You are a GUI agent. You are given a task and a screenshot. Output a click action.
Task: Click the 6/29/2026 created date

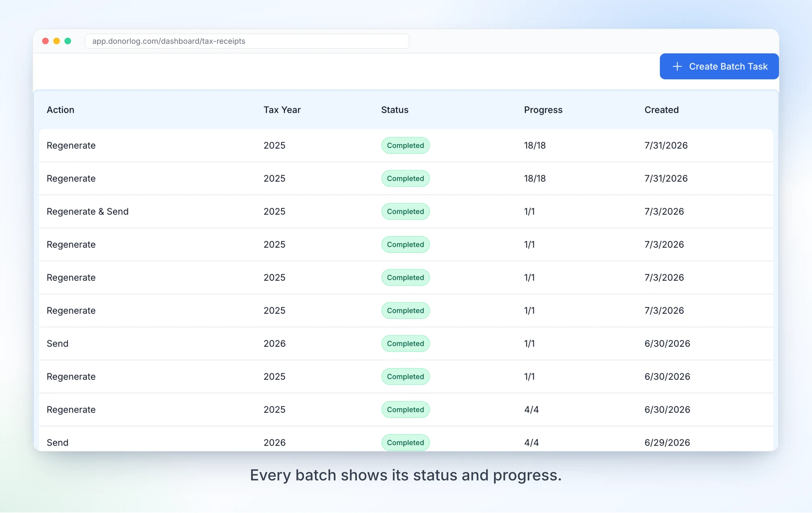pos(667,443)
